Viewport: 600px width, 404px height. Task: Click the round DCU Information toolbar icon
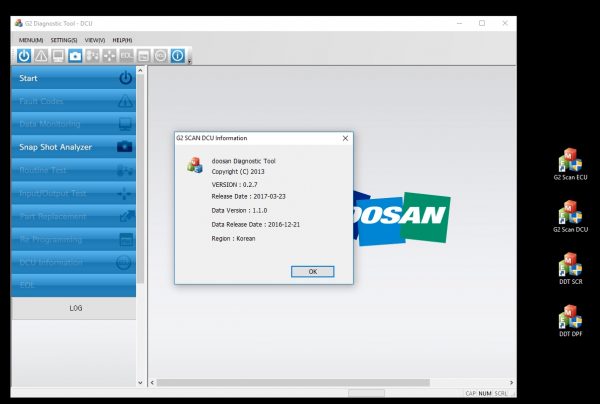(161, 56)
